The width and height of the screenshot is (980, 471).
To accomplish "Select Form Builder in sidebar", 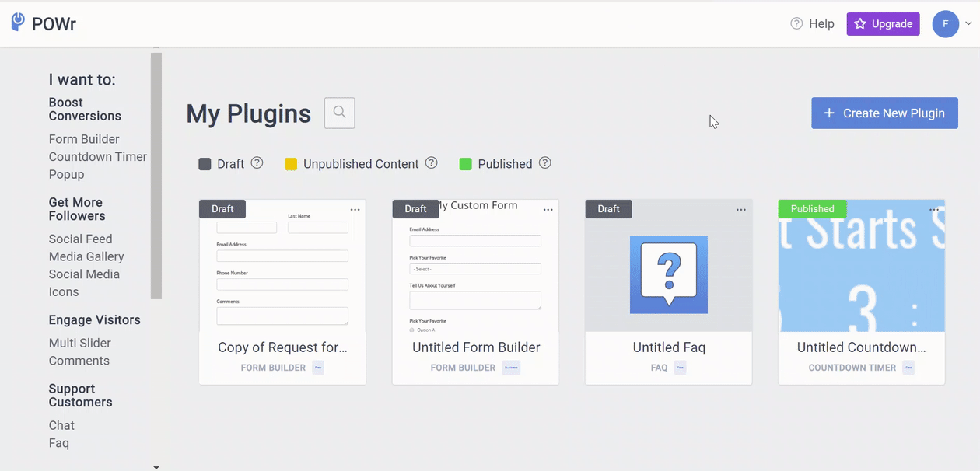I will point(84,139).
